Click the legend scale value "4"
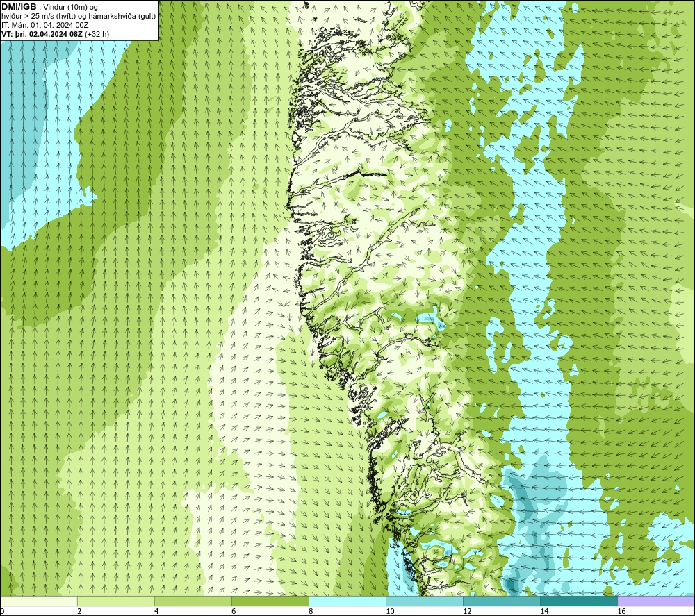695x616 pixels. 156,612
